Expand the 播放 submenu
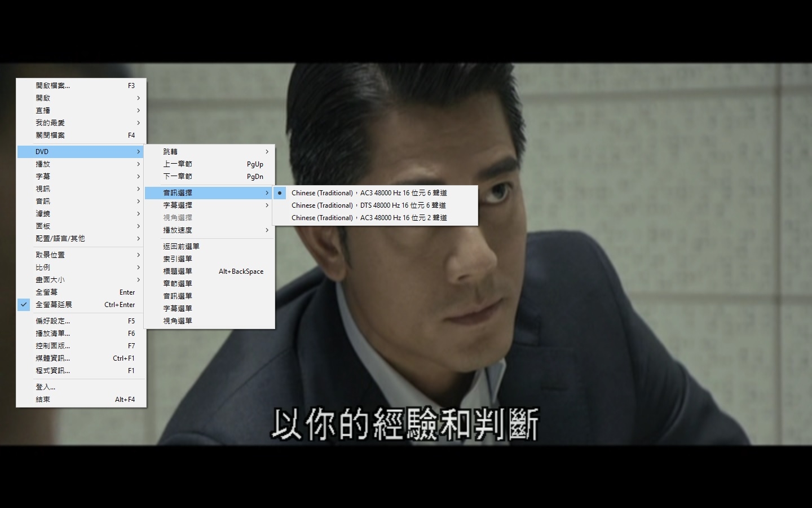The width and height of the screenshot is (812, 508). point(81,164)
